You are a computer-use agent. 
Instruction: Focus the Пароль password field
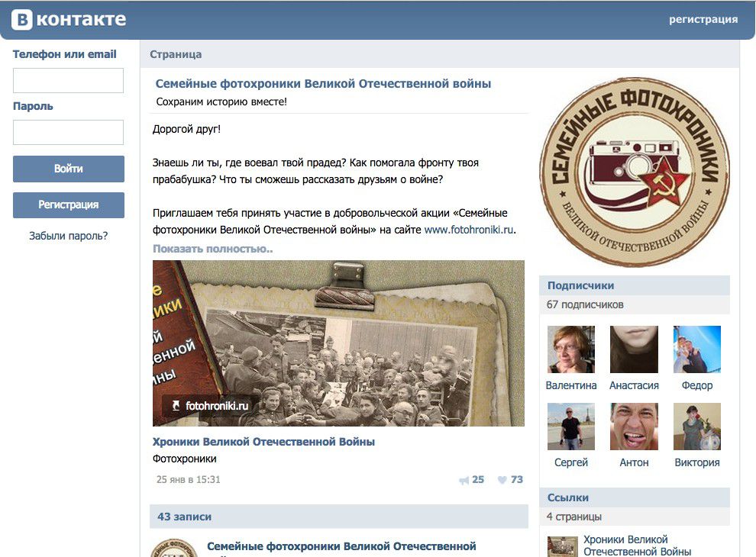point(68,132)
